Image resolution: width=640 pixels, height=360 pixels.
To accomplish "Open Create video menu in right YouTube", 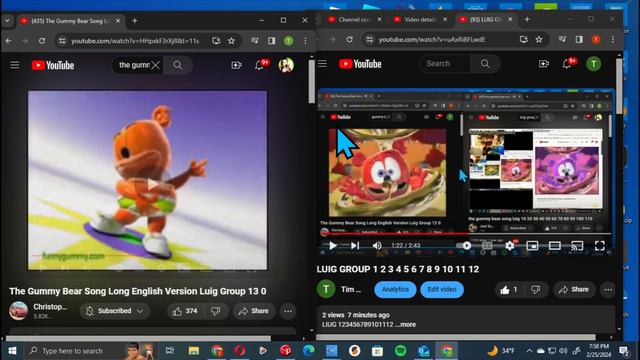I will pos(544,64).
